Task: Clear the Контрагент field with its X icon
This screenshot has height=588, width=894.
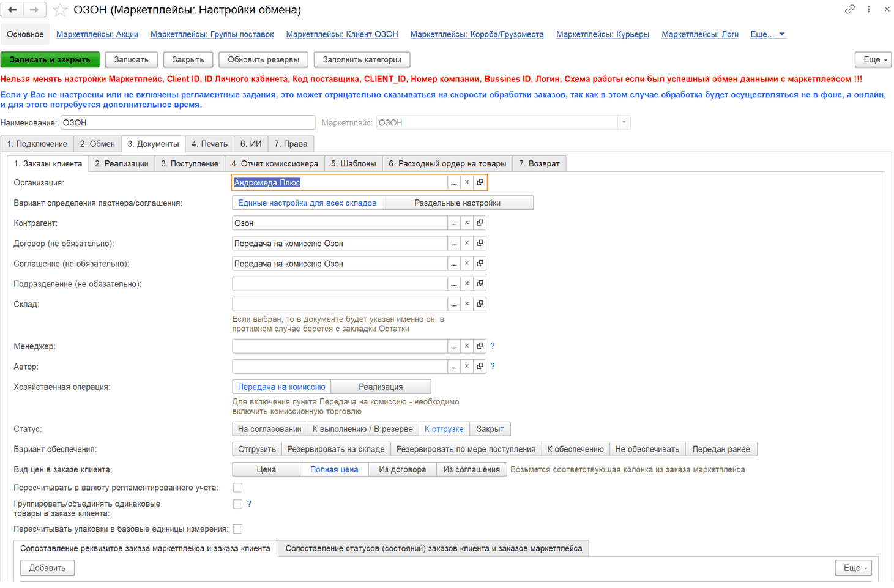Action: coord(467,223)
